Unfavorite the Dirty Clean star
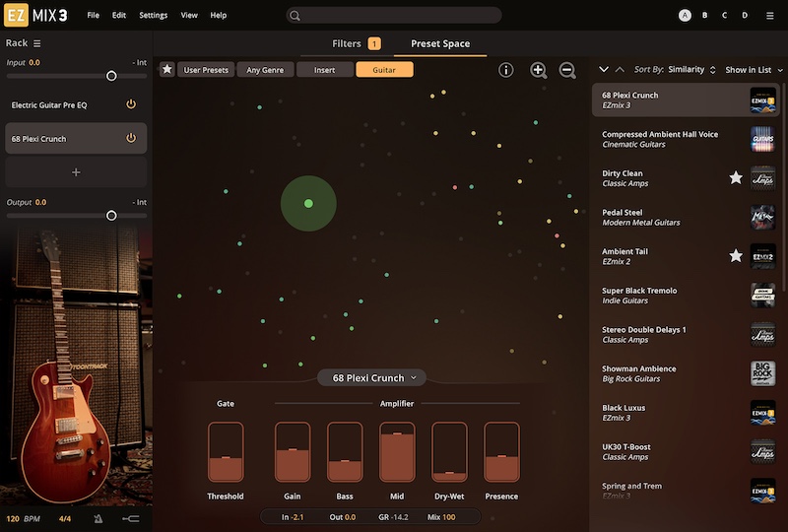This screenshot has width=788, height=532. click(736, 177)
